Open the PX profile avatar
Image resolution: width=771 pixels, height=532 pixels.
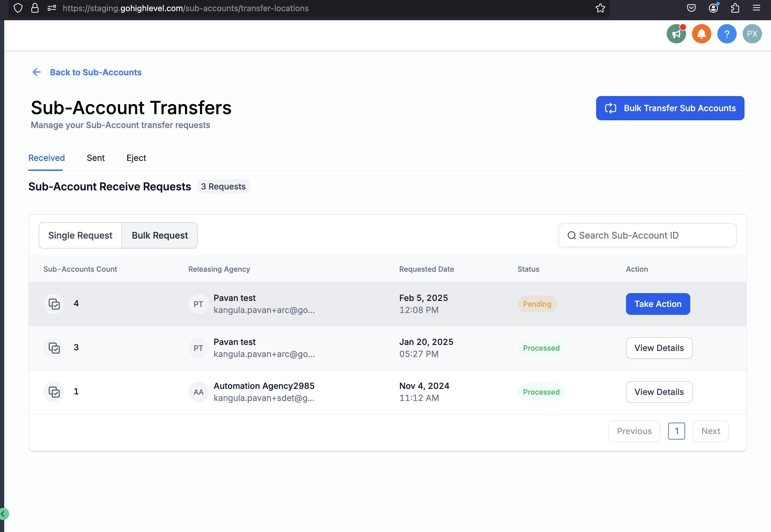(752, 34)
